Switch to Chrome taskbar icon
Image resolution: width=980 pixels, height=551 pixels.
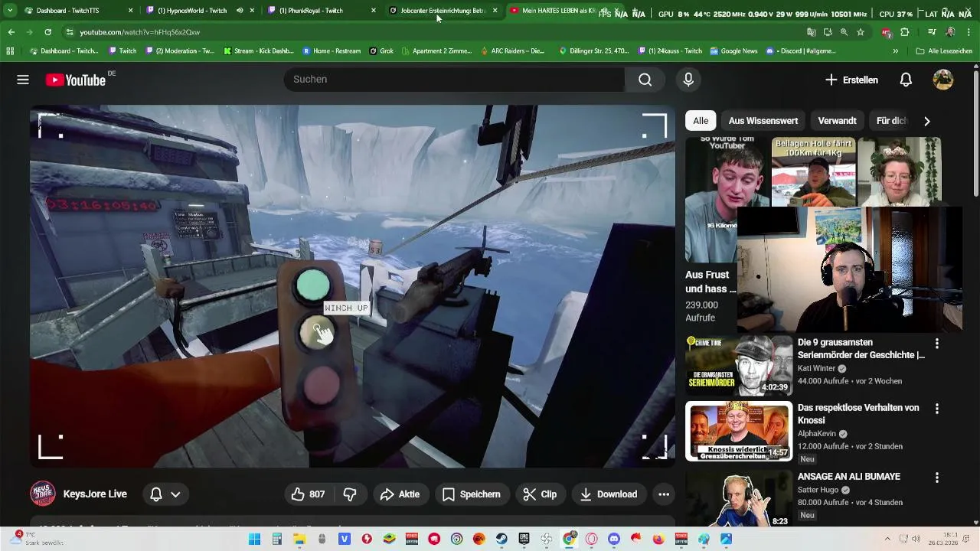click(569, 539)
